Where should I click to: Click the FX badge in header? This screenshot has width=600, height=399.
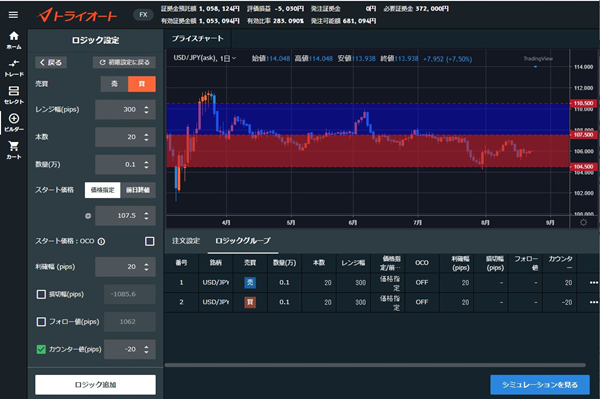(x=143, y=15)
